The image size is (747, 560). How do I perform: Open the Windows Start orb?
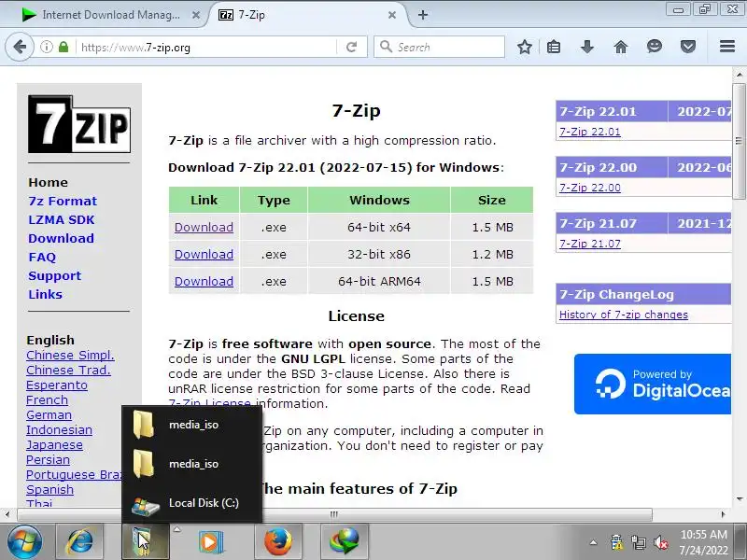[24, 542]
